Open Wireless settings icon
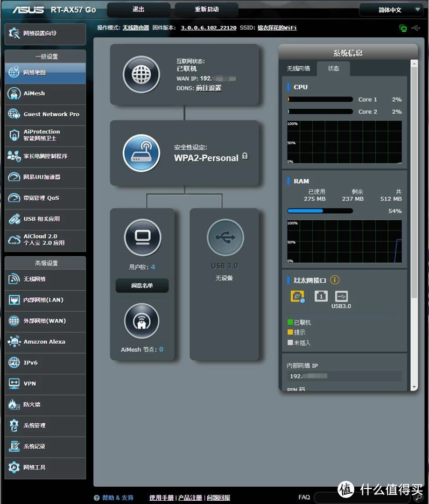Screen dimensions: 429x504 click(14, 279)
